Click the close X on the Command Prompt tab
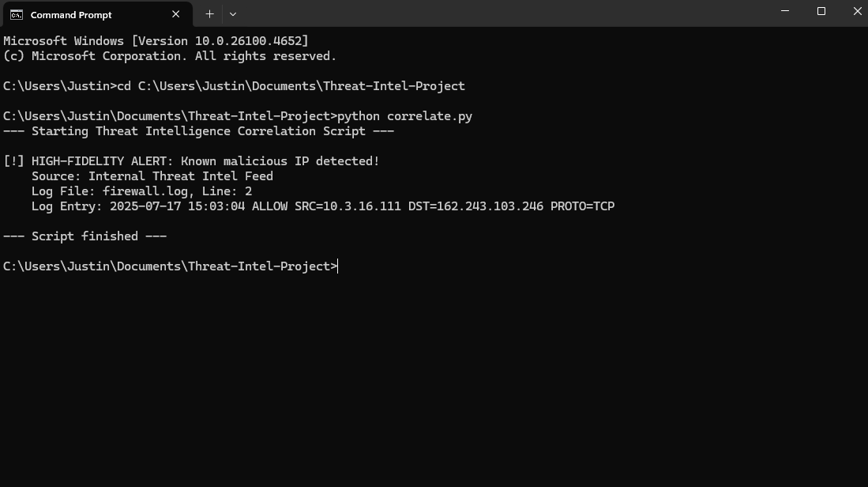Screen dimensions: 868x487 [x=175, y=13]
